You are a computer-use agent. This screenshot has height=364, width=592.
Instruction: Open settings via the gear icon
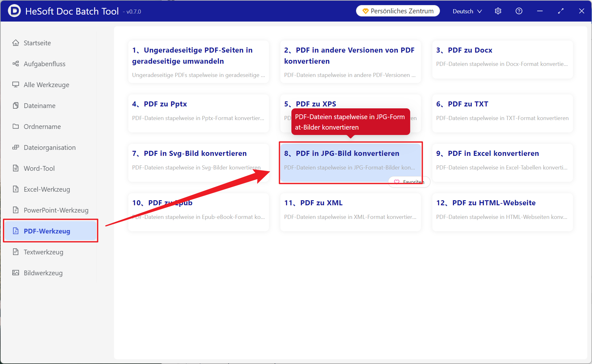pyautogui.click(x=498, y=11)
